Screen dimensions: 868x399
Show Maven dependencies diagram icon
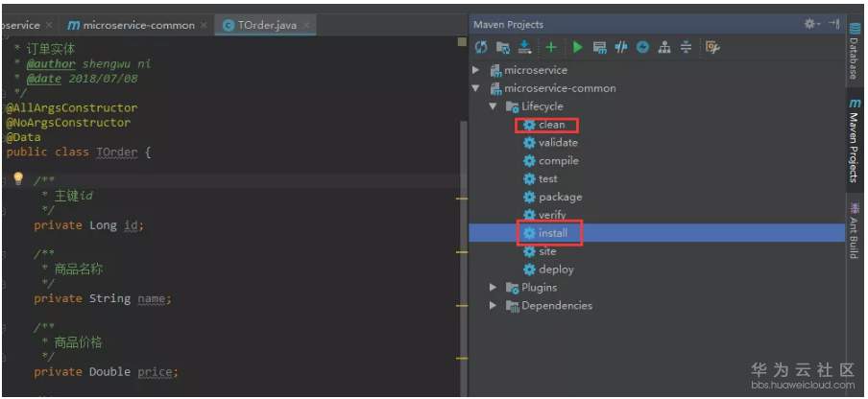click(x=663, y=48)
